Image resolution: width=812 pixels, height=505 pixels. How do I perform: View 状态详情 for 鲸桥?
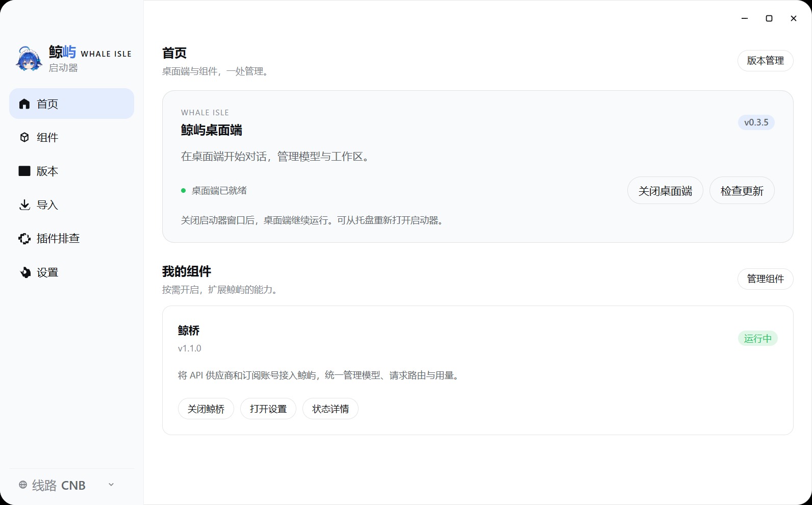point(331,409)
